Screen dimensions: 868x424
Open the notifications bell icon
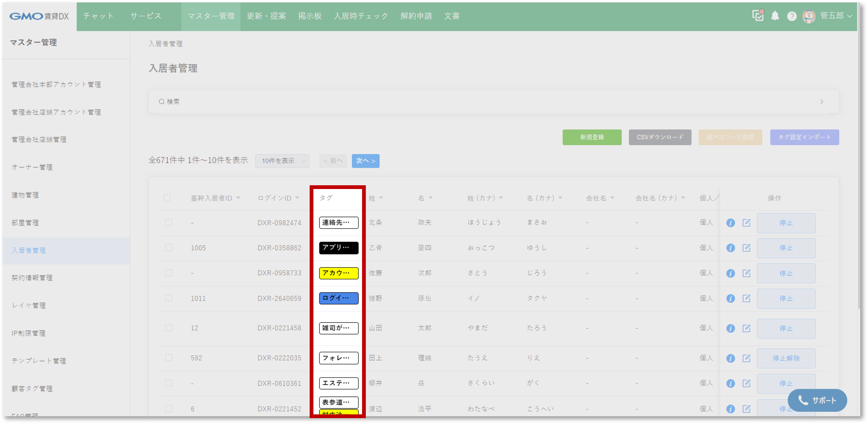[x=775, y=16]
